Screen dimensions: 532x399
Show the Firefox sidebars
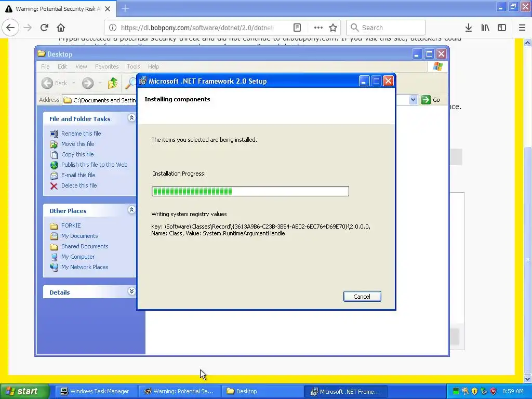click(x=502, y=28)
